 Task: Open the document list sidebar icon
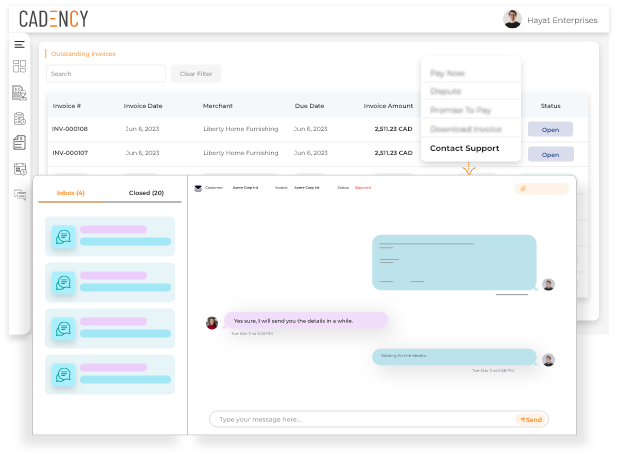tap(19, 142)
